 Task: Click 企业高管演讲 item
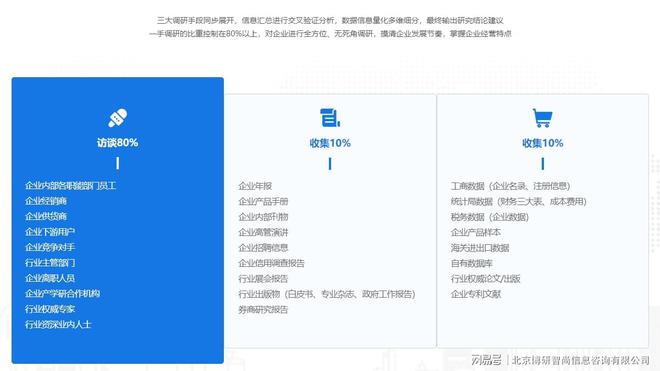pos(263,232)
